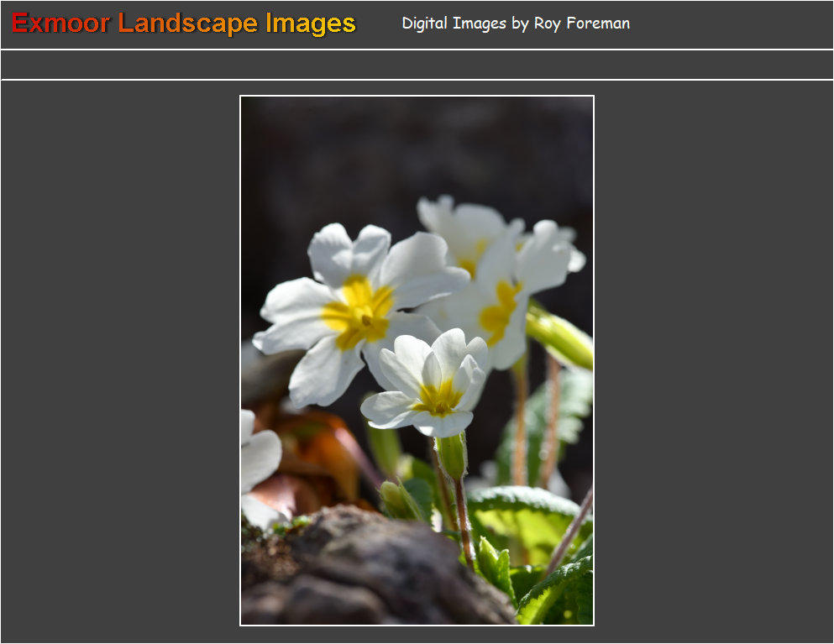Viewport: 834px width, 644px height.
Task: Open the primrose flower photo
Action: (417, 360)
